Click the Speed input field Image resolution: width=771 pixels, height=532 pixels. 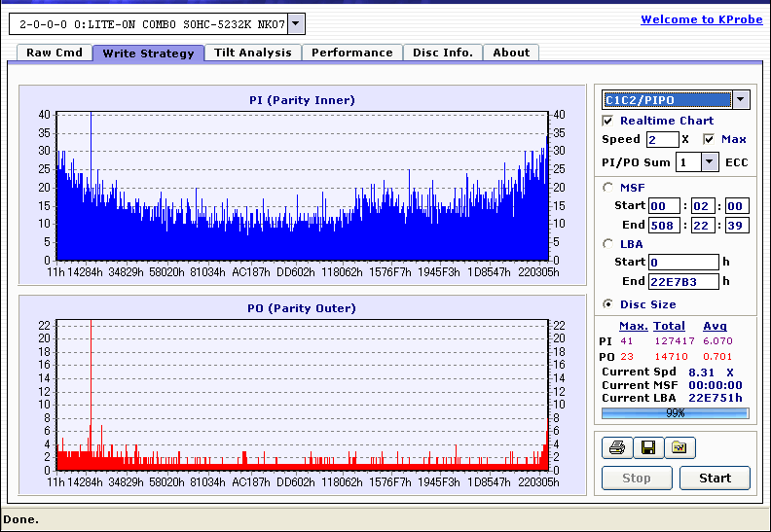(x=662, y=140)
